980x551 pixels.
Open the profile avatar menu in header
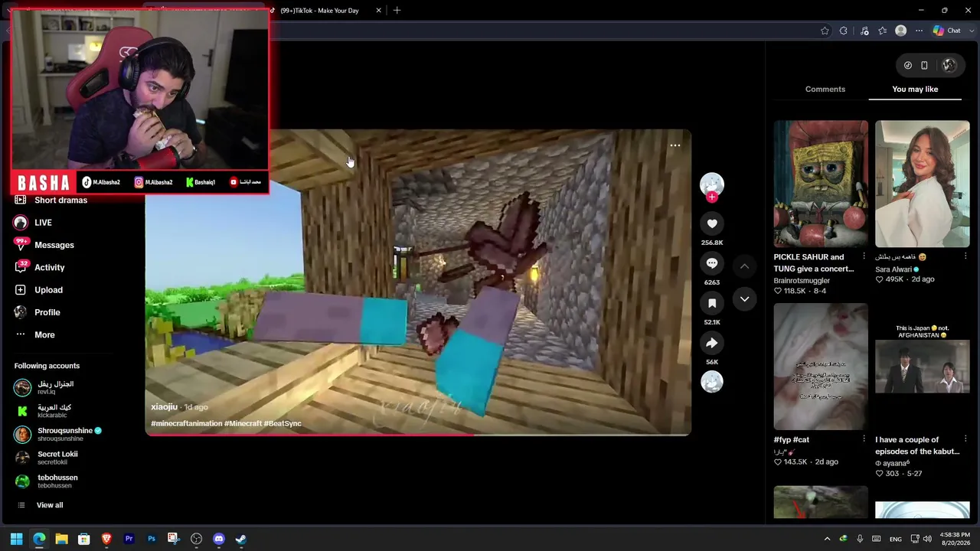pos(949,65)
